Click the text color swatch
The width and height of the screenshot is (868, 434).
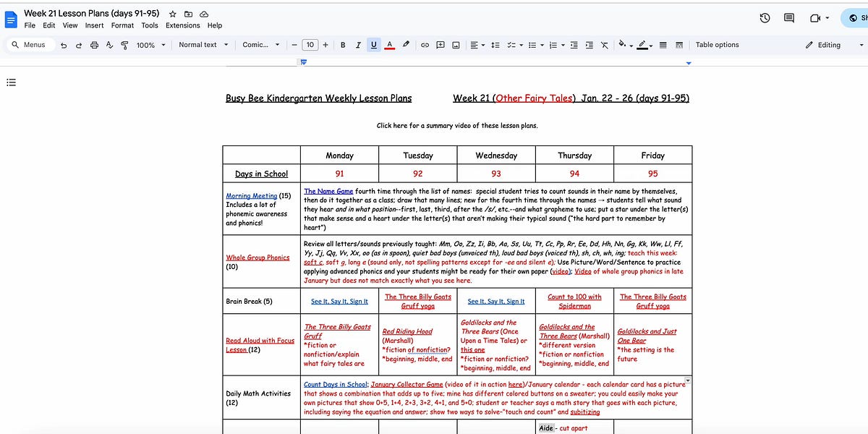(x=389, y=44)
